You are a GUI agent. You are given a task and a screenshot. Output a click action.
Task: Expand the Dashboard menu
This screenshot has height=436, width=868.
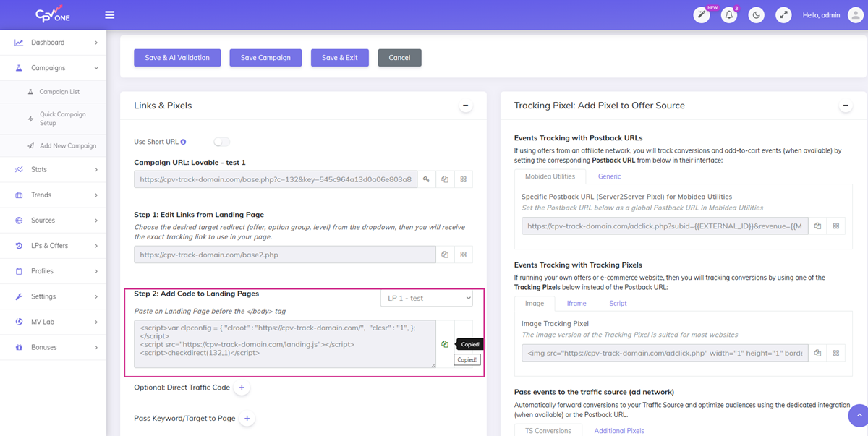coord(96,43)
